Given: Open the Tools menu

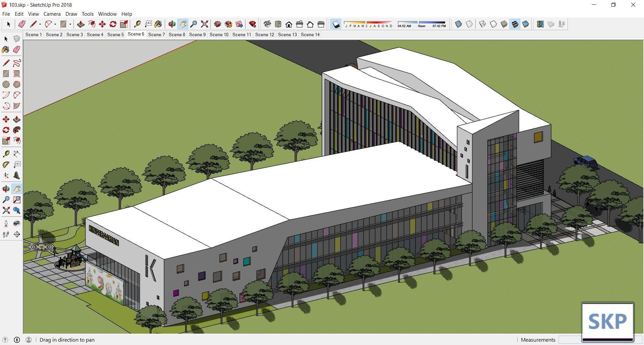Looking at the screenshot, I should point(88,14).
